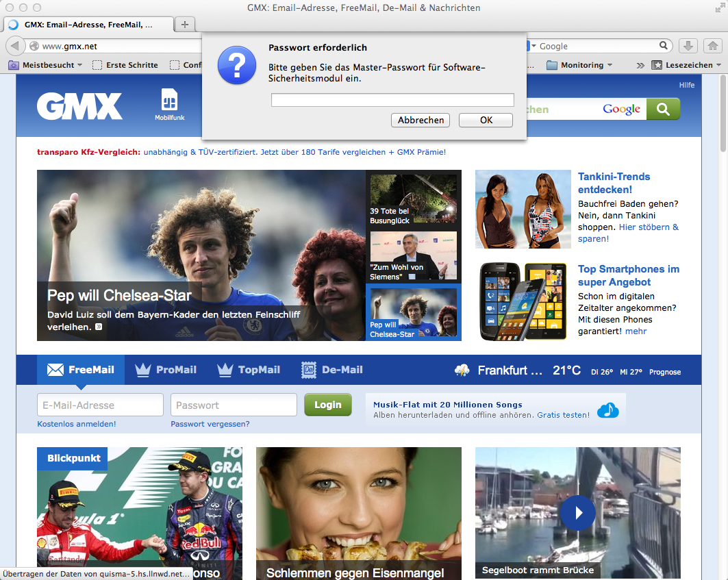728x580 pixels.
Task: Click the browser back arrow button
Action: click(x=15, y=46)
